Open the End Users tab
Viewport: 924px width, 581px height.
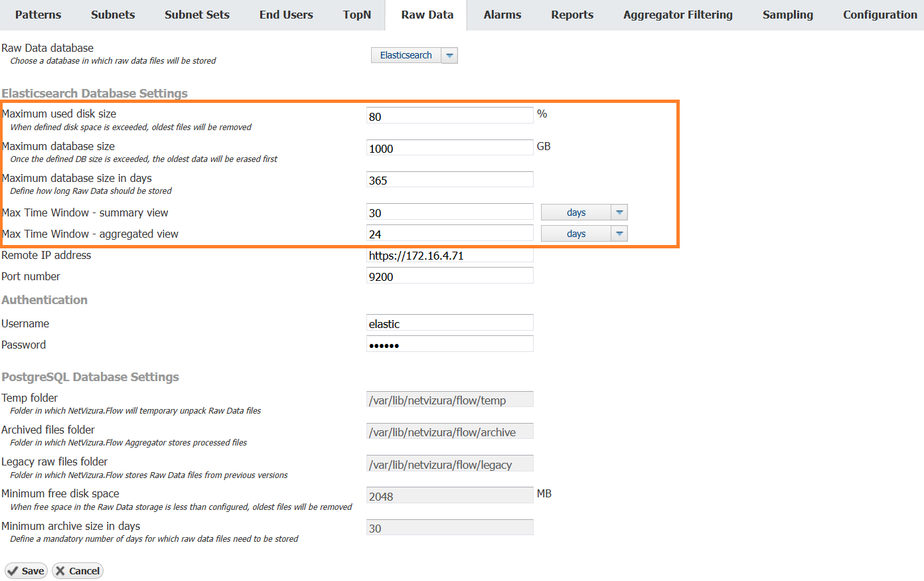[286, 15]
